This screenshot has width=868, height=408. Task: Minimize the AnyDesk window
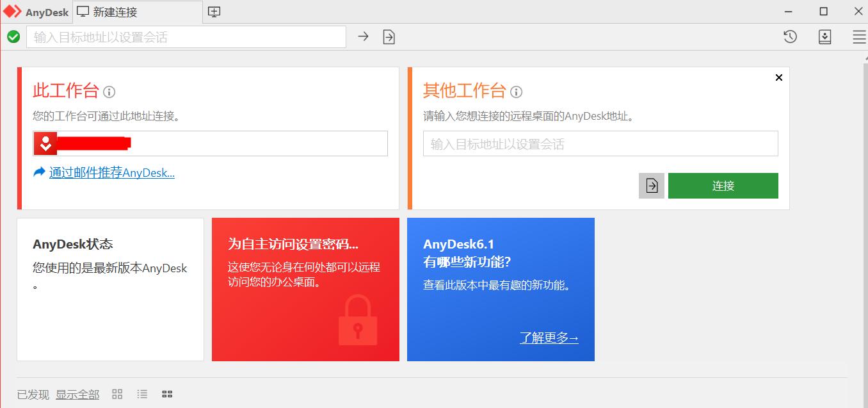pyautogui.click(x=789, y=12)
